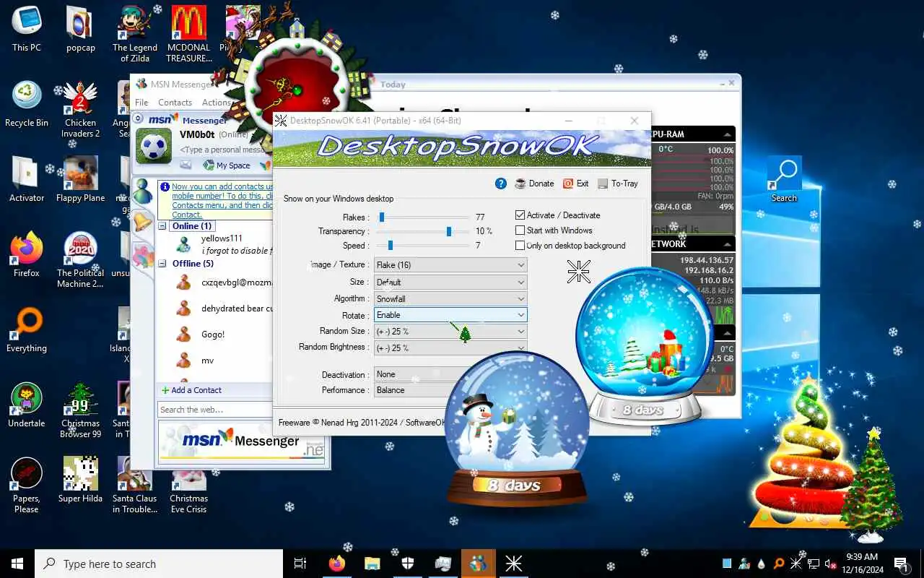Launch Papers, Please shortcut
924x578 pixels.
[26, 485]
